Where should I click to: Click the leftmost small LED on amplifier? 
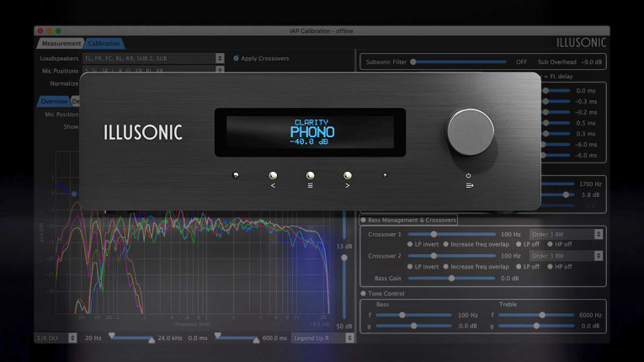click(237, 175)
